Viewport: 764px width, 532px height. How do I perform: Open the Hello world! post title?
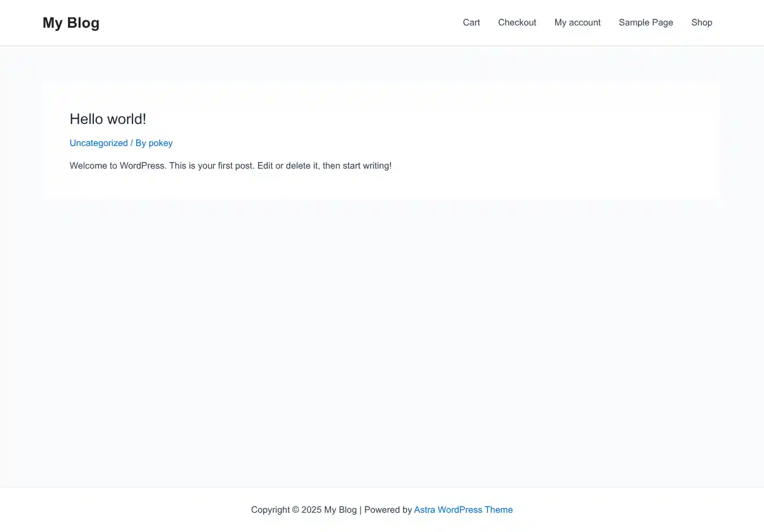[108, 119]
